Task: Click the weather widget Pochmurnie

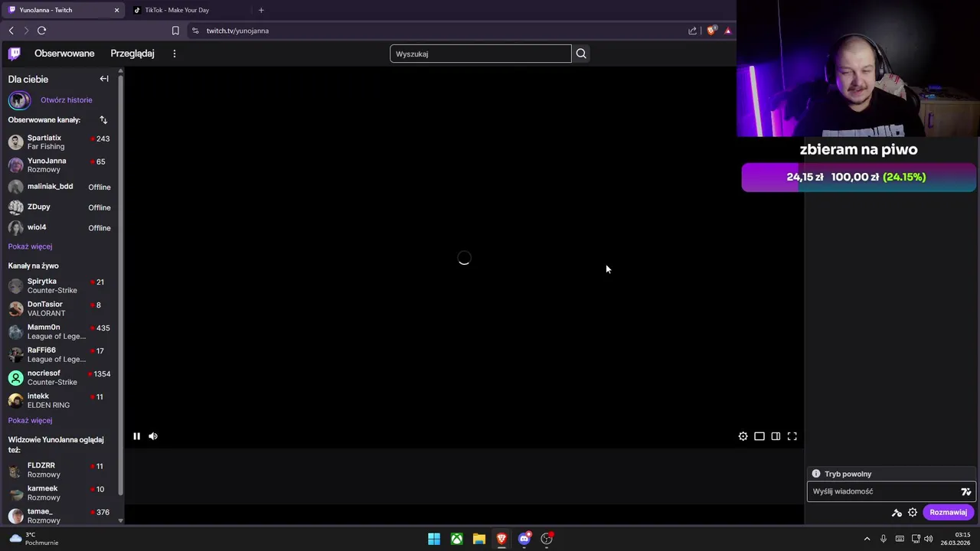Action: coord(34,539)
